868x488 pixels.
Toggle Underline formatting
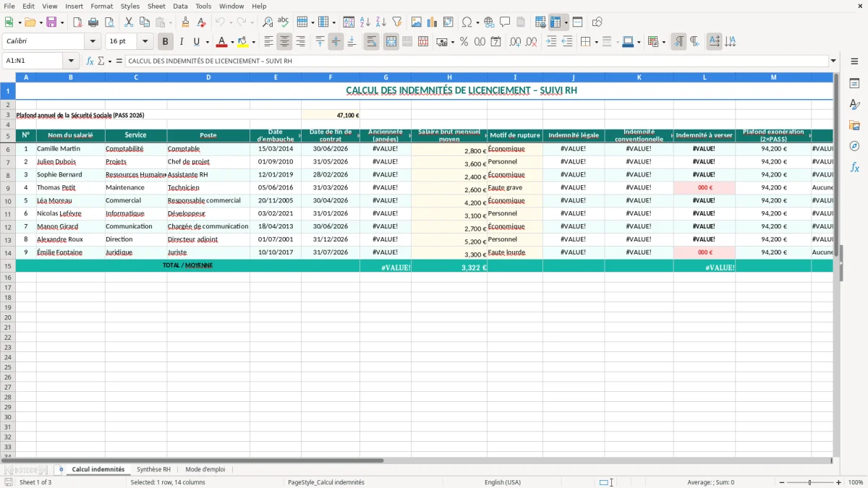click(197, 42)
